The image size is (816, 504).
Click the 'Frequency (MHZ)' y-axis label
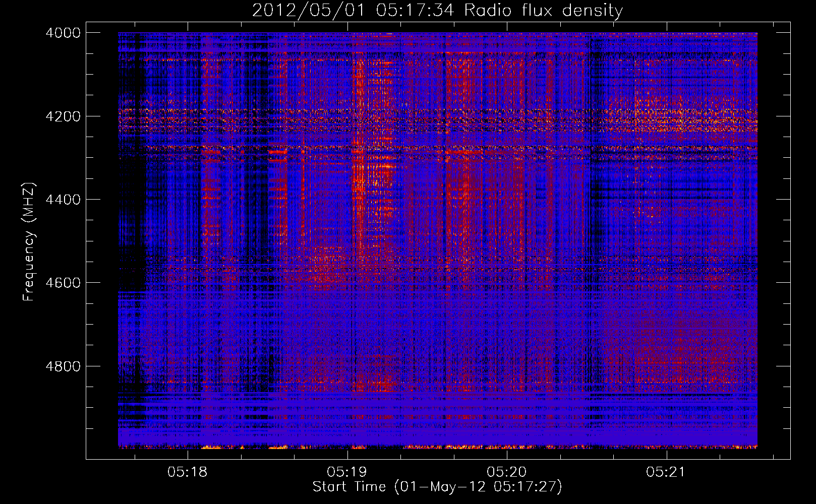pos(29,242)
